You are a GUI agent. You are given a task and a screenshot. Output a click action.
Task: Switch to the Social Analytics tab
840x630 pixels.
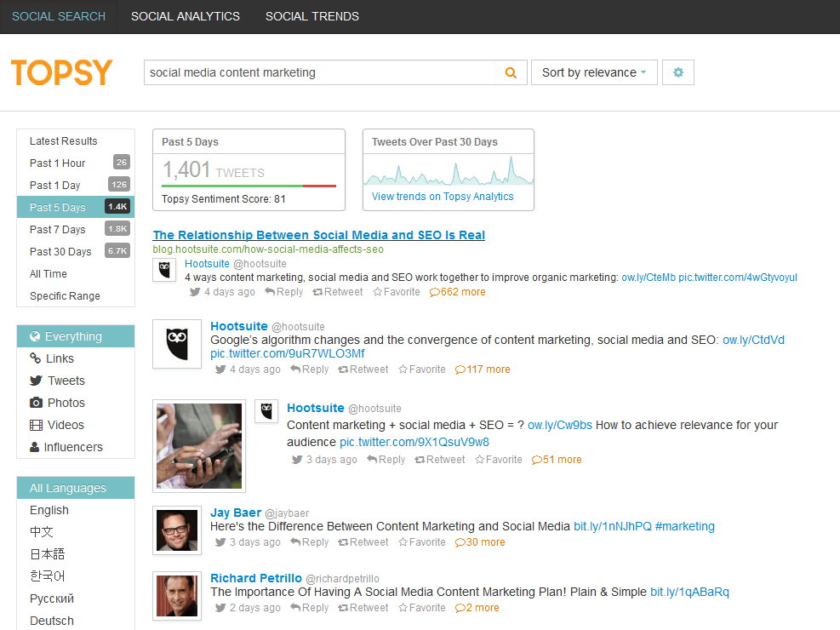[186, 16]
